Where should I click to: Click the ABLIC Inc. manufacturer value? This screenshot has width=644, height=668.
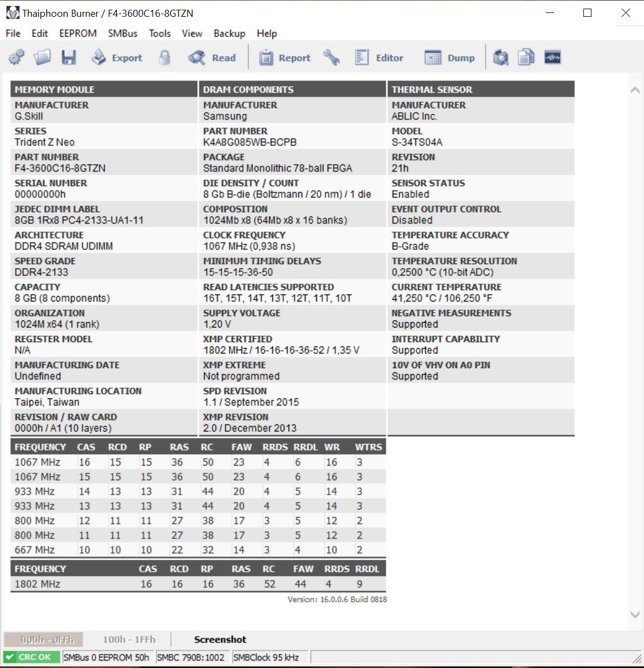click(414, 116)
